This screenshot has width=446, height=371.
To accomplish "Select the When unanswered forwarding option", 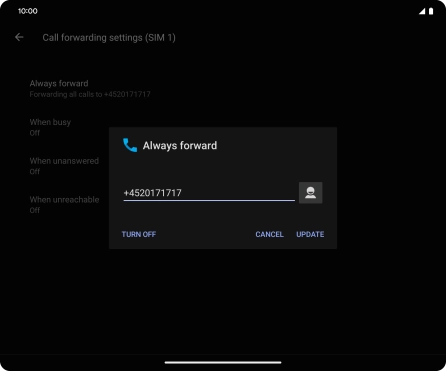I will pyautogui.click(x=64, y=166).
